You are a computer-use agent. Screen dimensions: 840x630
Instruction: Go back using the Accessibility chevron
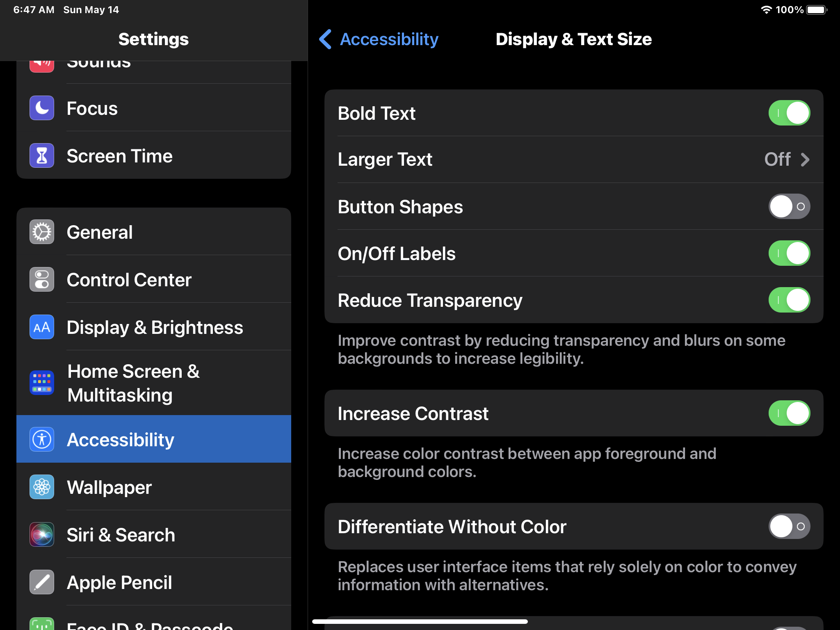pyautogui.click(x=325, y=39)
